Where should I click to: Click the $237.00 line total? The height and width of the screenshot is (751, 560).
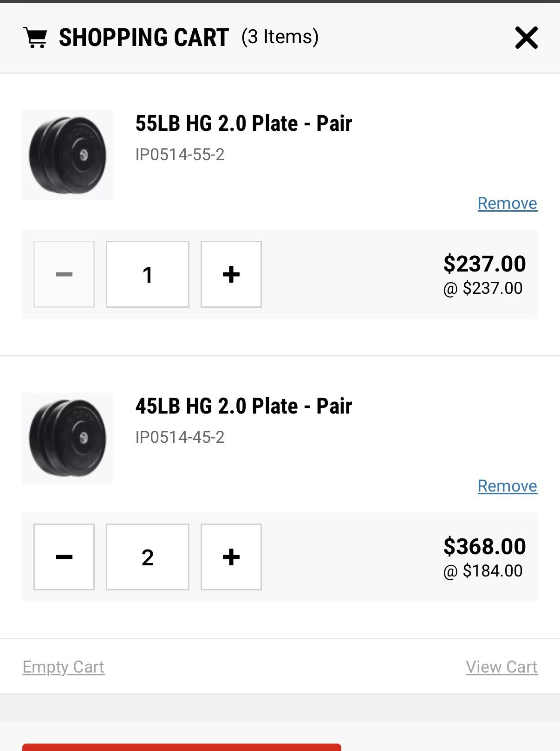(x=484, y=264)
